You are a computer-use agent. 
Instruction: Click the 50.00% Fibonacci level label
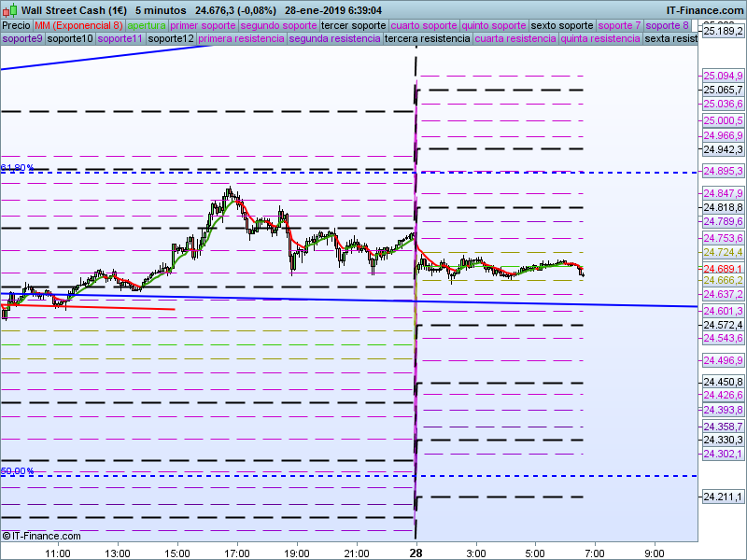pos(18,471)
